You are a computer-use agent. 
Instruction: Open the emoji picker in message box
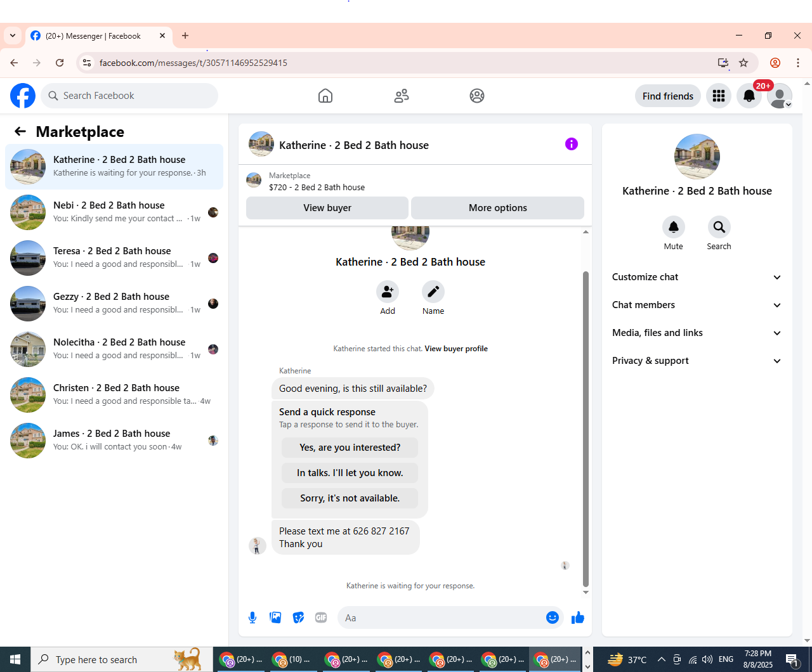click(553, 617)
